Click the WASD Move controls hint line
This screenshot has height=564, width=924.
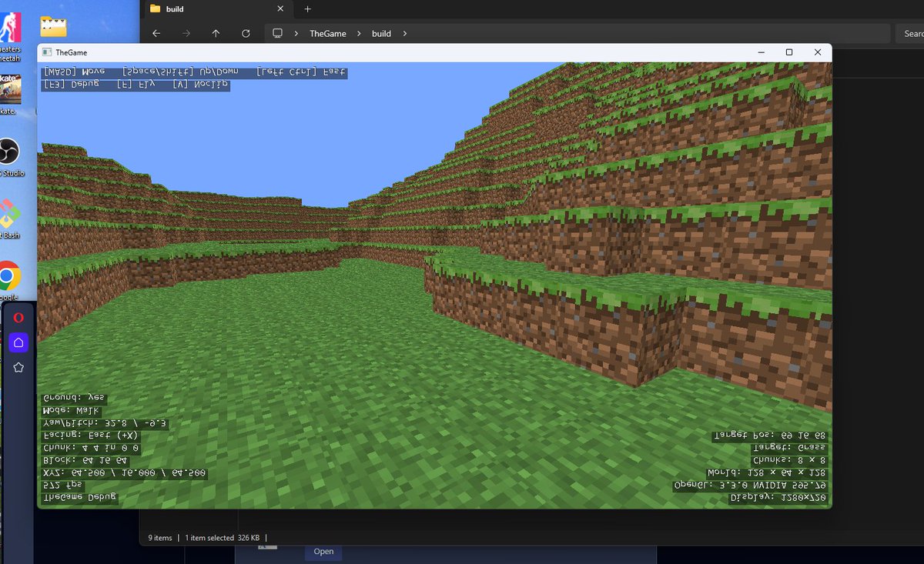[x=194, y=72]
